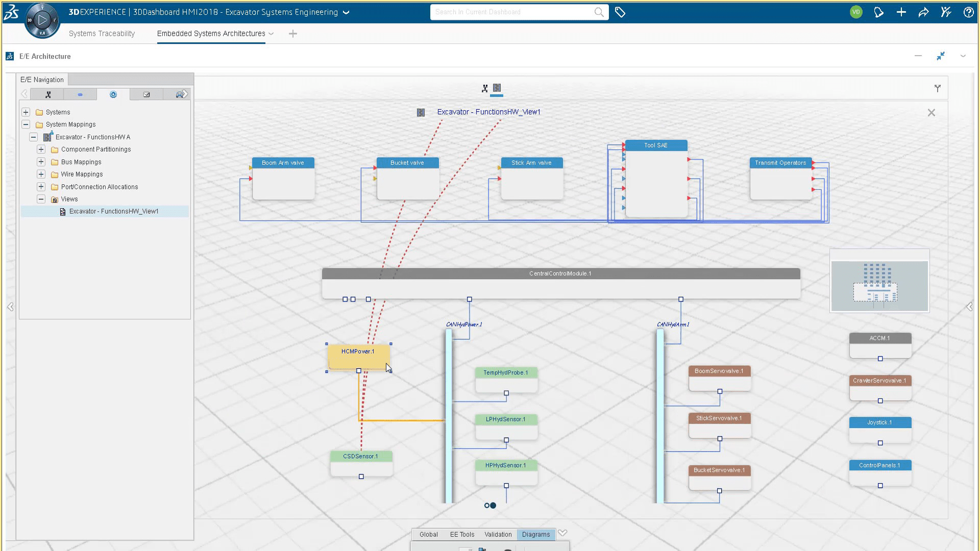This screenshot has height=551, width=980.
Task: Open Embedded Systems Architectures tab dropdown
Action: click(271, 34)
